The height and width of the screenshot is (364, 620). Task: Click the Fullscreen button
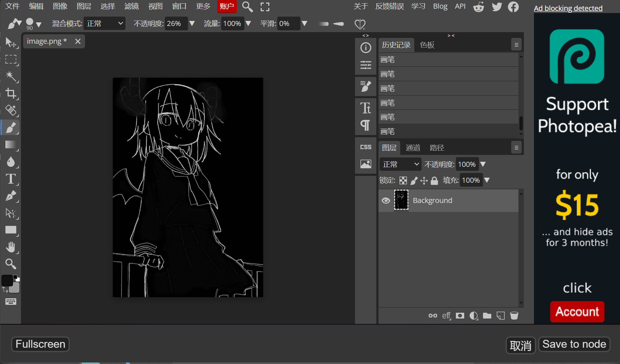click(40, 344)
